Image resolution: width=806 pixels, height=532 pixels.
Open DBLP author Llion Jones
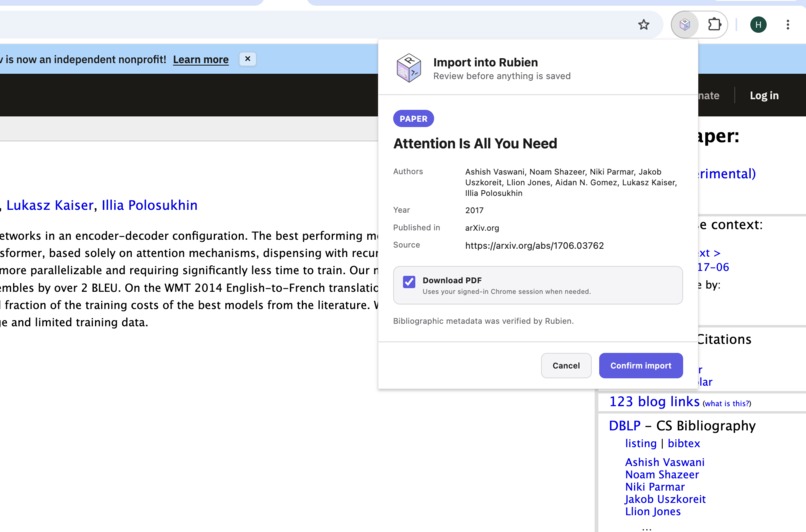tap(653, 511)
